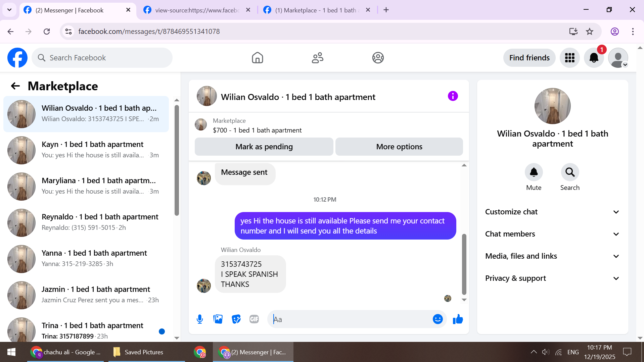Open Chrome three-dot menu
The image size is (644, 362).
click(633, 32)
